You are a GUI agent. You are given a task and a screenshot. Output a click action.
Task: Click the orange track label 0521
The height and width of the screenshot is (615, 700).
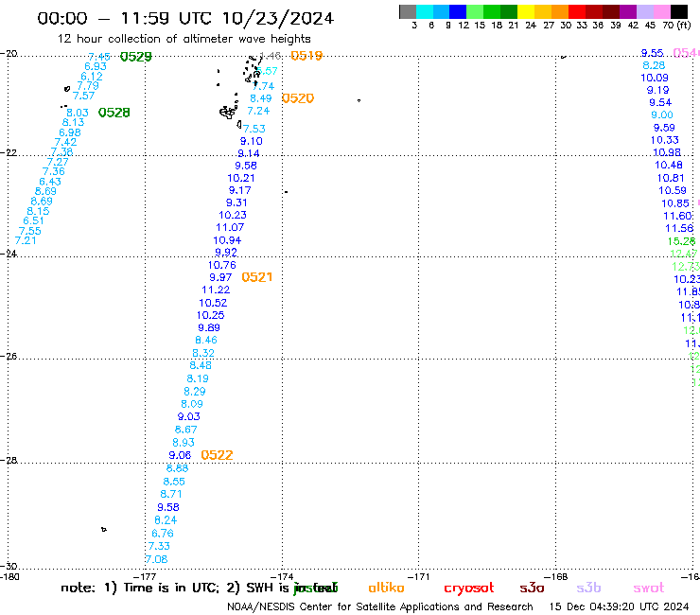tap(256, 277)
